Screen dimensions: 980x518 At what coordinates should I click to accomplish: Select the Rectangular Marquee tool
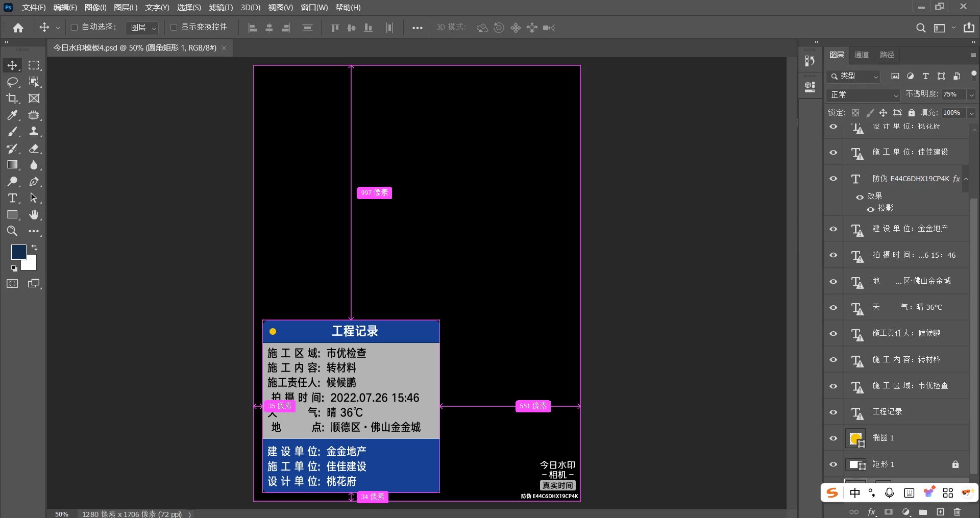(34, 65)
